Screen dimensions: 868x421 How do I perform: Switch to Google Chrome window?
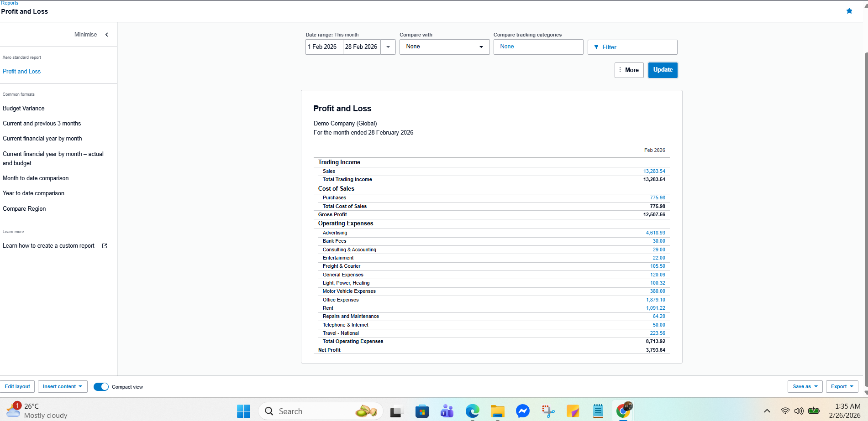coord(623,411)
